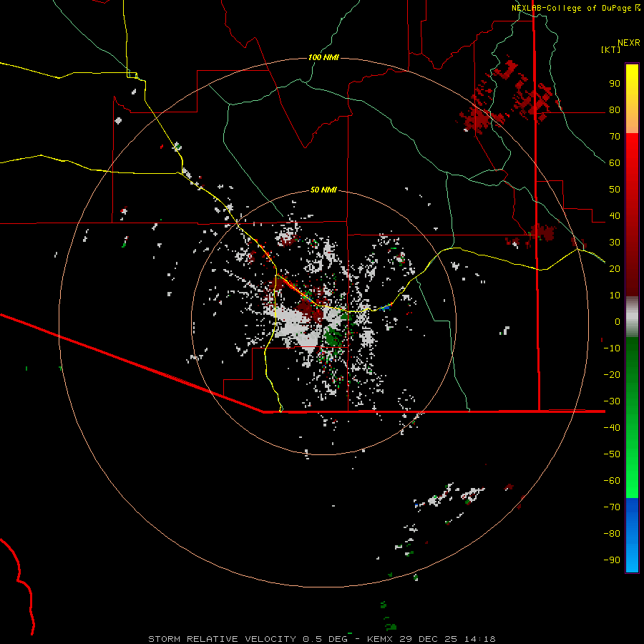Image resolution: width=644 pixels, height=644 pixels.
Task: Click the 30 value on the velocity scale
Action: (615, 243)
